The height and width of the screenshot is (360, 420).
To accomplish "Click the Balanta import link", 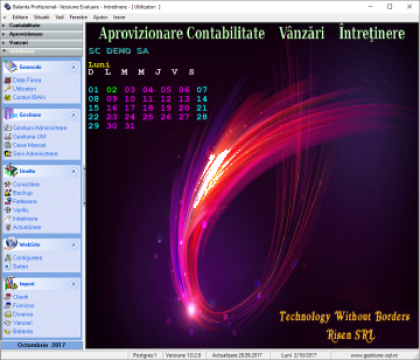I will point(23,331).
